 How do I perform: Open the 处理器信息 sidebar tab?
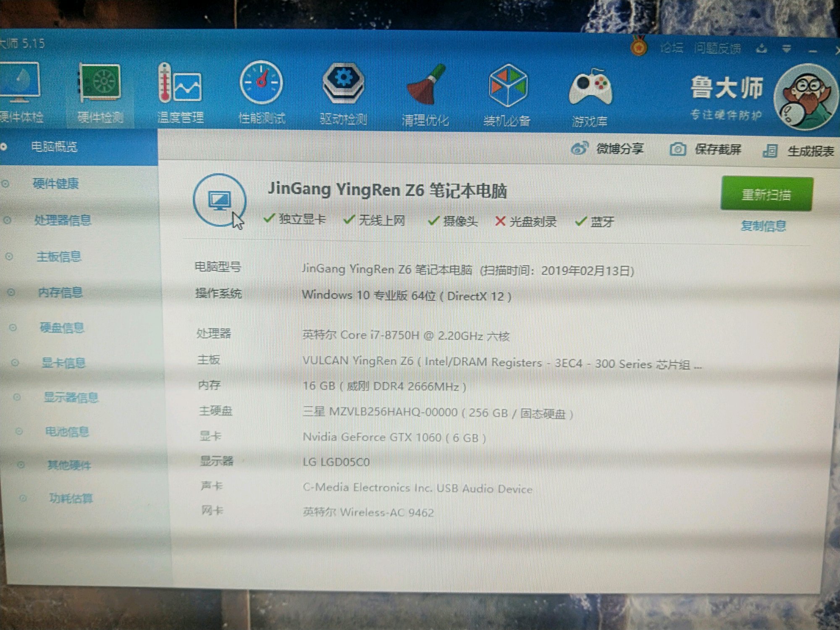(x=63, y=220)
